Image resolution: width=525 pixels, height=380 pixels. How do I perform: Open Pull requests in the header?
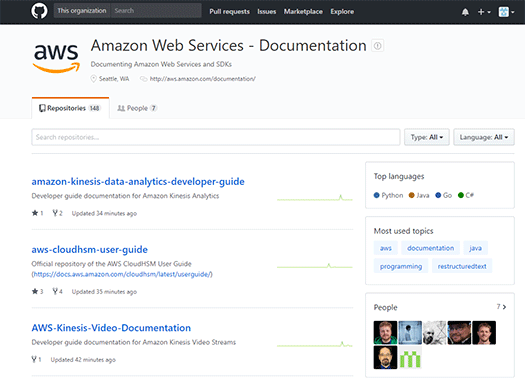(229, 12)
